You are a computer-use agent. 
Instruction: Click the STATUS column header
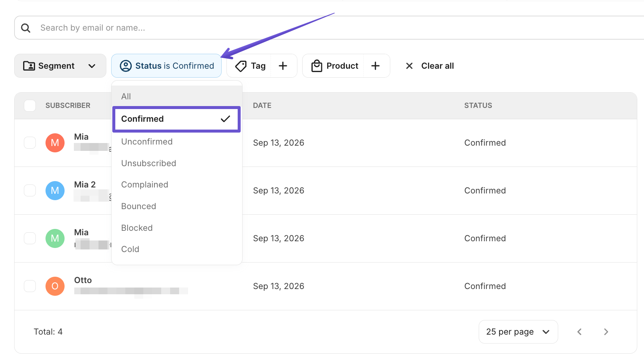tap(478, 106)
